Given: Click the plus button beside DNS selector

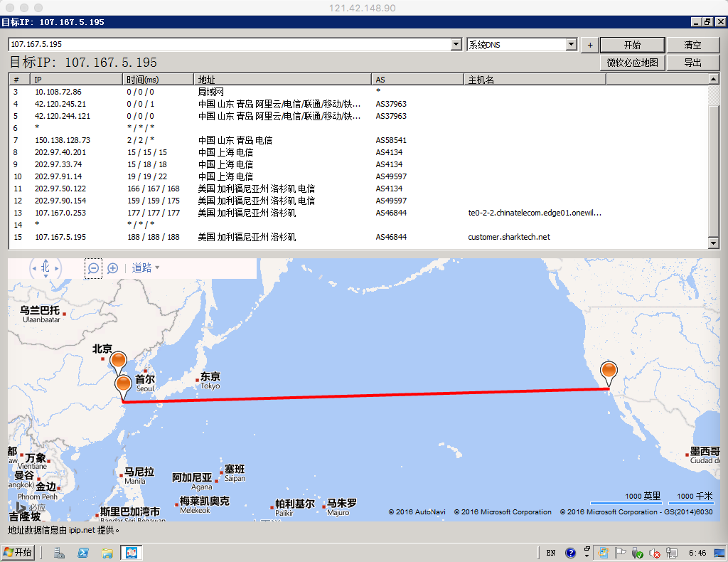Looking at the screenshot, I should click(x=589, y=45).
